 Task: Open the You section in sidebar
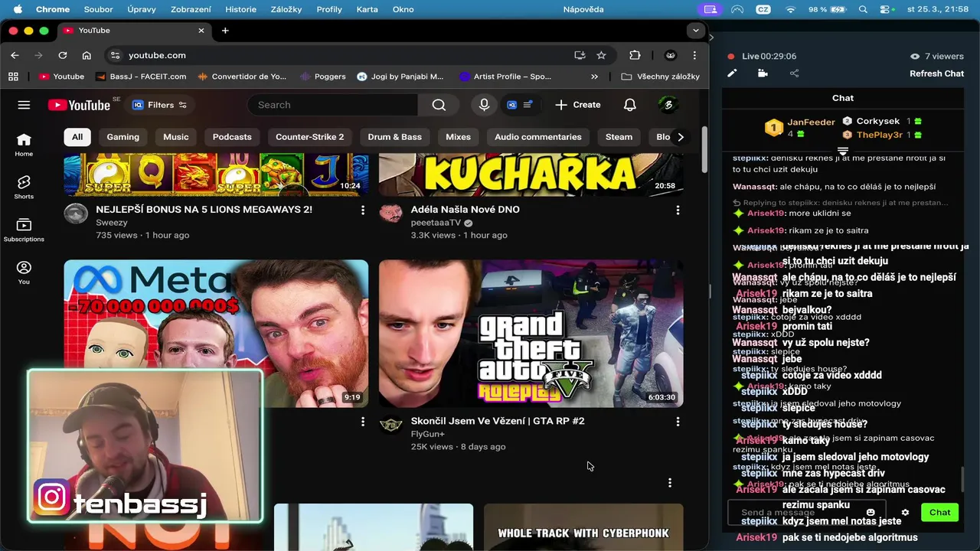[x=24, y=272]
